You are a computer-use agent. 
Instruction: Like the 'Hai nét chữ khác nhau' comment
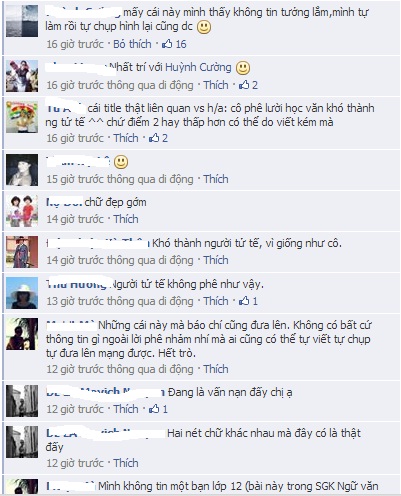pos(126,463)
